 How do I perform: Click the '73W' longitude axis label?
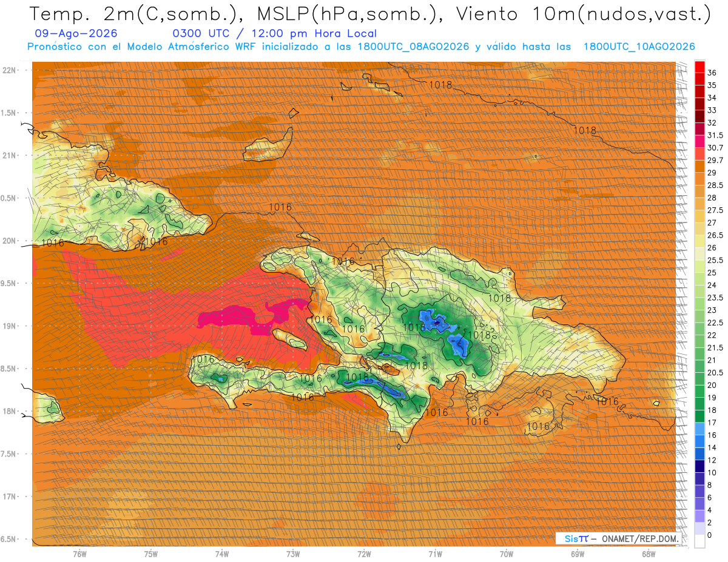[293, 554]
